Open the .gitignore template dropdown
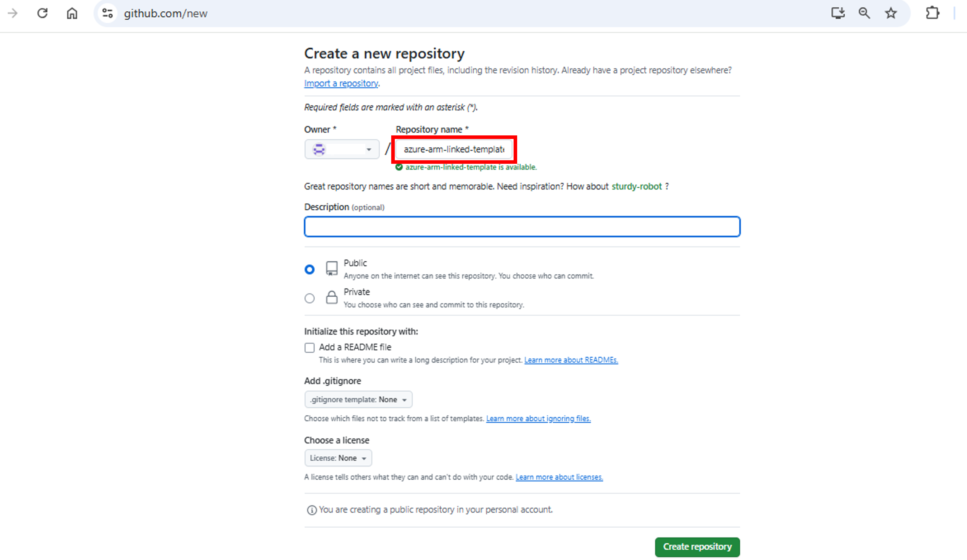 (x=358, y=399)
